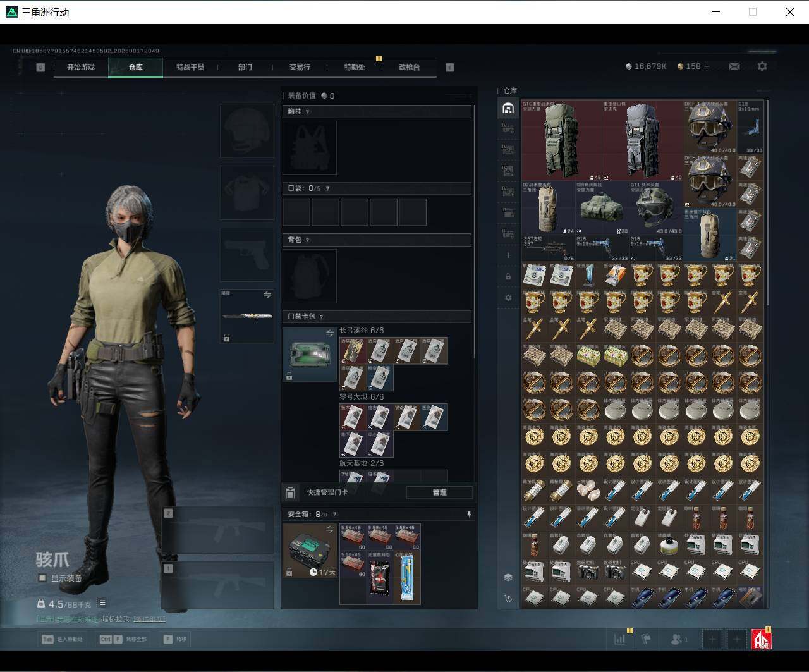This screenshot has width=809, height=672.
Task: Select the D2战术登山包 item
Action: 549,208
